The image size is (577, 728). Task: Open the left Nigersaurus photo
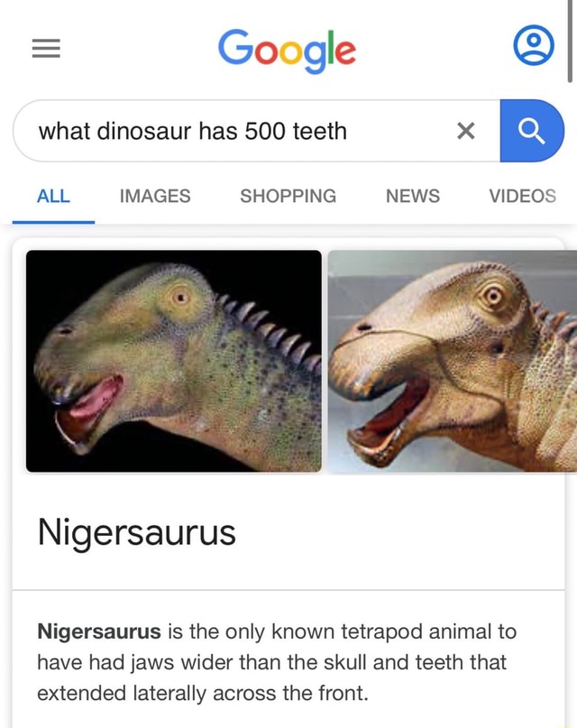click(x=172, y=361)
